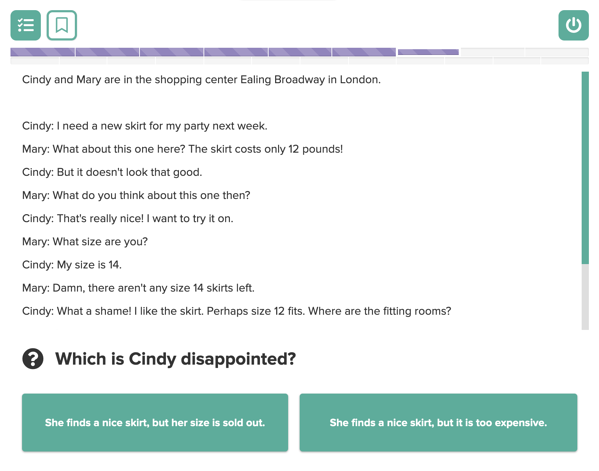Click the 'Which is Cindy disappointed?' question
This screenshot has height=471, width=599.
[x=176, y=359]
